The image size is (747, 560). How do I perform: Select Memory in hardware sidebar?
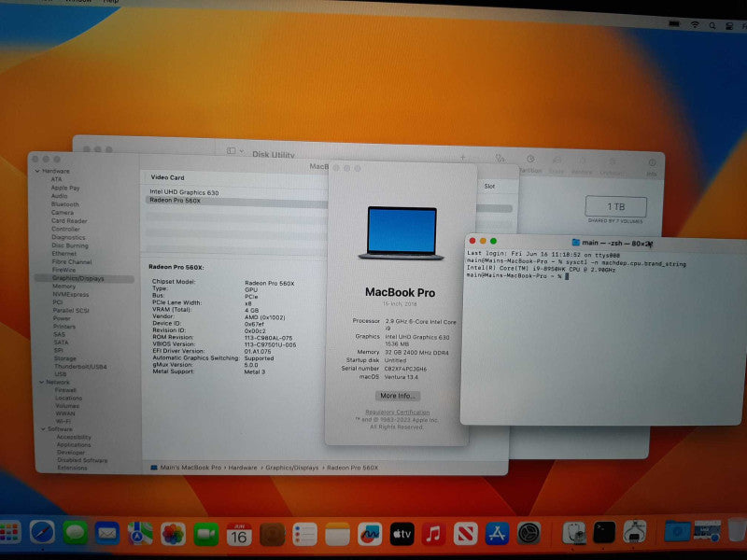click(63, 287)
